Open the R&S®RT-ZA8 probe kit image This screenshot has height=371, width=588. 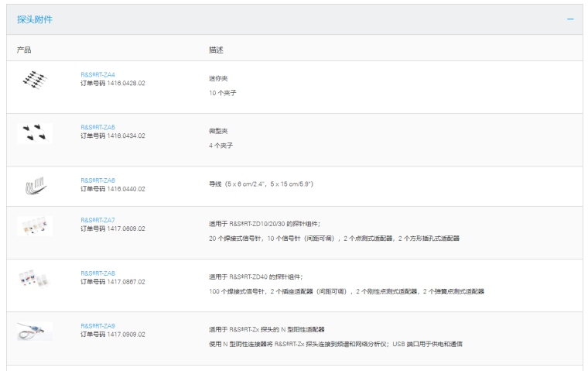coord(35,279)
